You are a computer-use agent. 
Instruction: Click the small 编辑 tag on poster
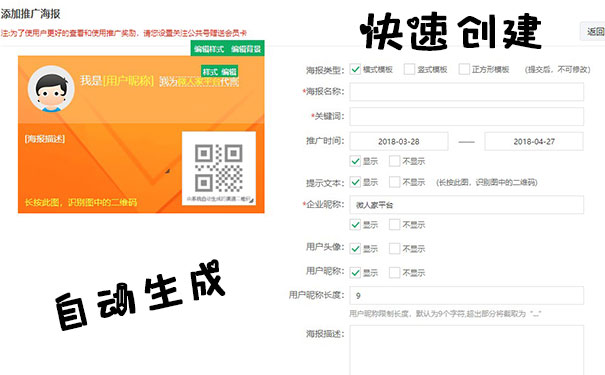(x=228, y=72)
